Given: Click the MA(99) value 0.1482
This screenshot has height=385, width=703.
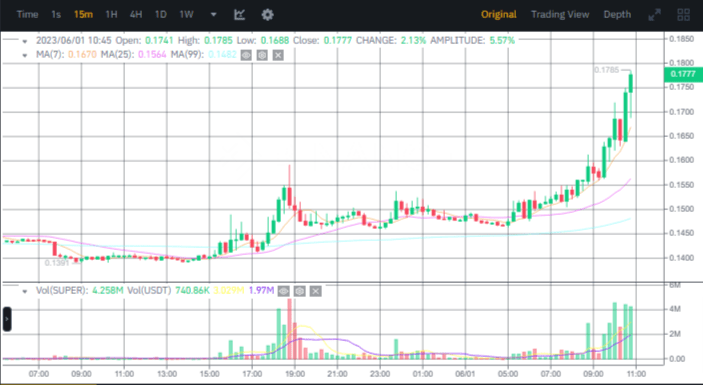Looking at the screenshot, I should [x=222, y=55].
